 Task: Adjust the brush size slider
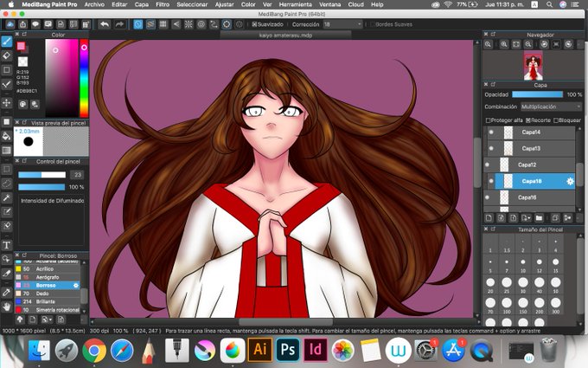click(42, 175)
